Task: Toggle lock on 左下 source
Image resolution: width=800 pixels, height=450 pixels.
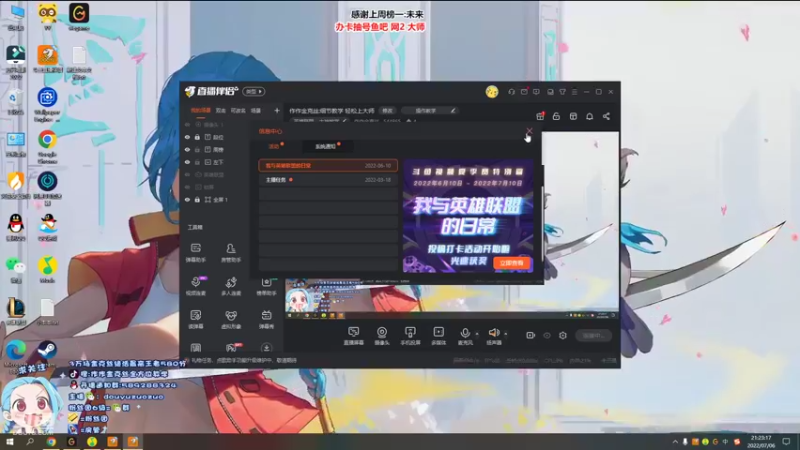Action: click(197, 162)
